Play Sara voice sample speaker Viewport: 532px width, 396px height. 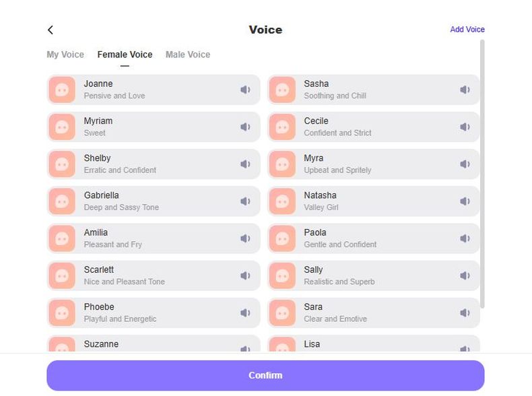click(465, 312)
